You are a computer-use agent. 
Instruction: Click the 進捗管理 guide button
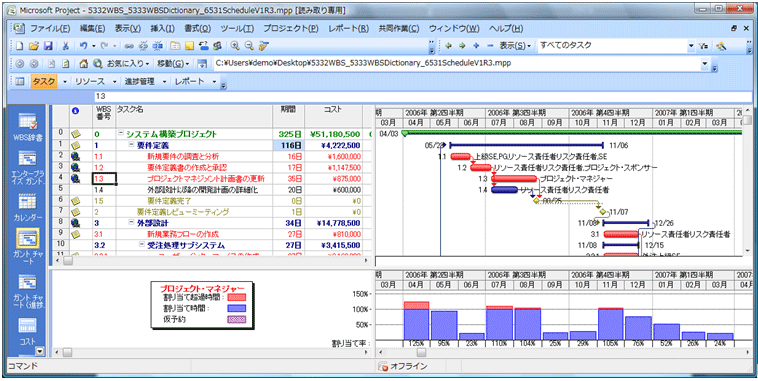pyautogui.click(x=139, y=82)
